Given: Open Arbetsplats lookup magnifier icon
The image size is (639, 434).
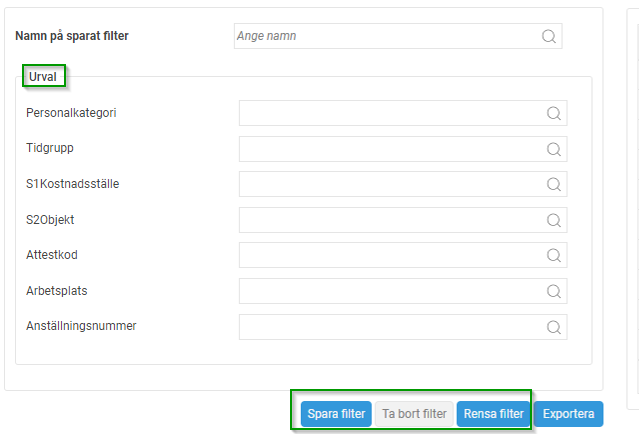Looking at the screenshot, I should (554, 291).
